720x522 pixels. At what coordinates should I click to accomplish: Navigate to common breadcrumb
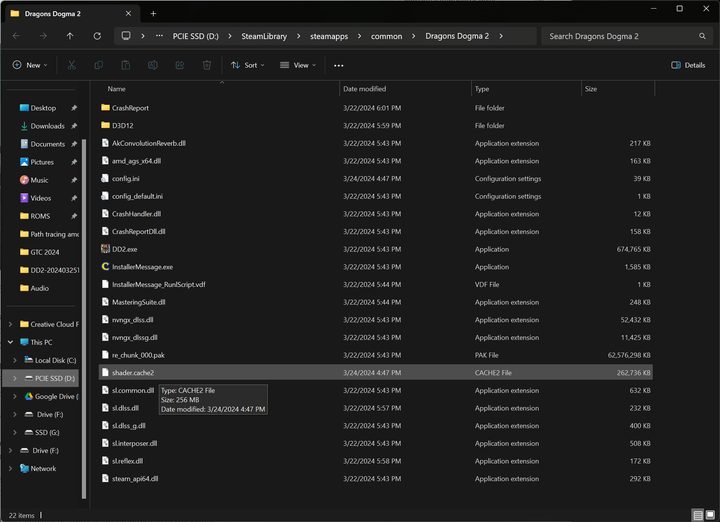(387, 36)
